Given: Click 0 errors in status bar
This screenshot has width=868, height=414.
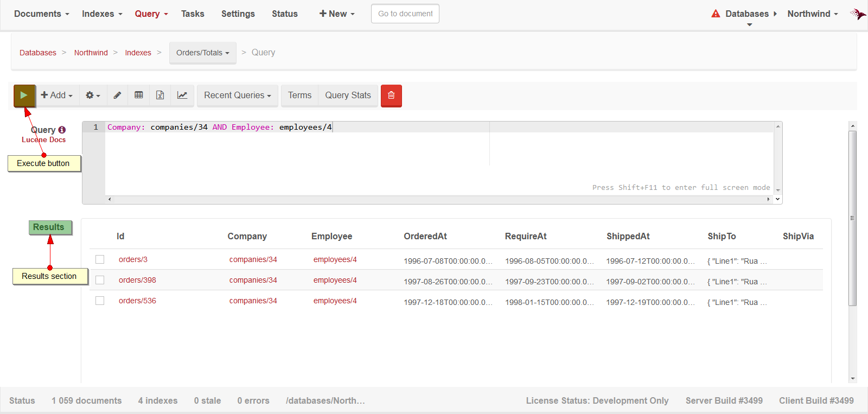Looking at the screenshot, I should coord(253,400).
